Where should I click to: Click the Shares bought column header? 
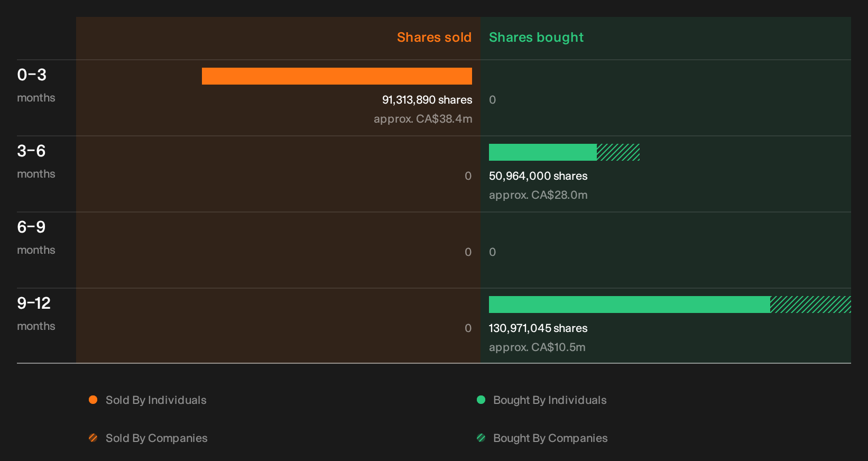click(x=536, y=38)
